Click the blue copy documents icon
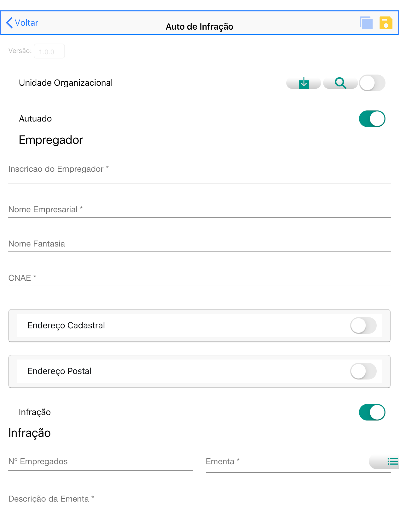Screen dimensions: 399x532 pyautogui.click(x=366, y=23)
